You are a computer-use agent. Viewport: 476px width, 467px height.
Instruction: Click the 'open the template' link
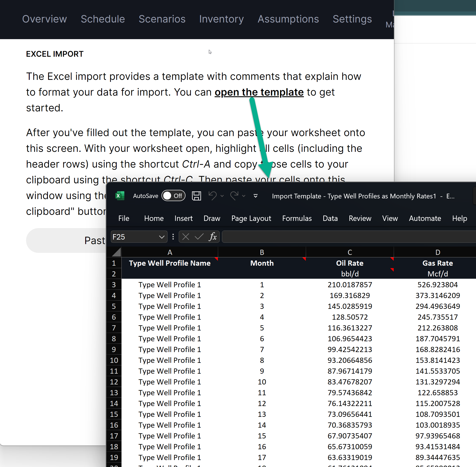[259, 92]
